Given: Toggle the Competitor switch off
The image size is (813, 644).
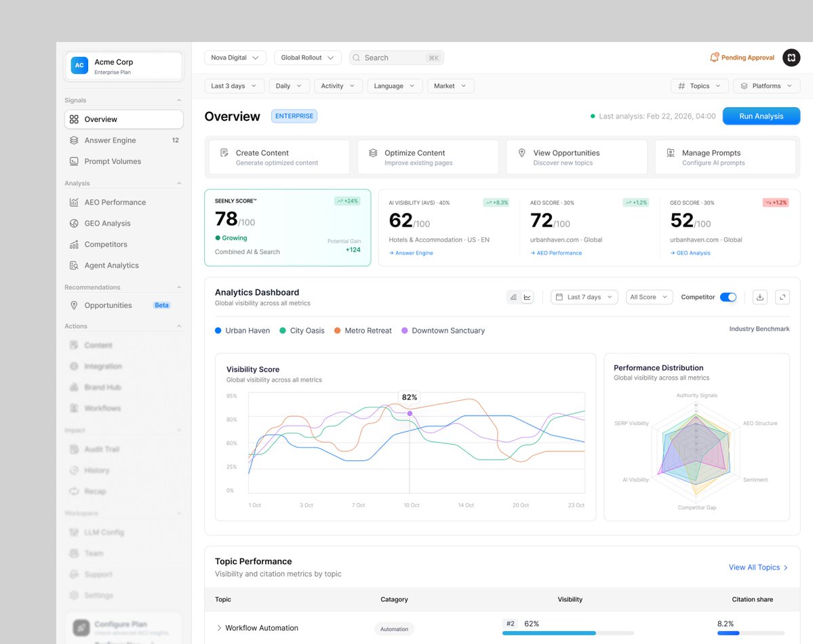Looking at the screenshot, I should 728,297.
